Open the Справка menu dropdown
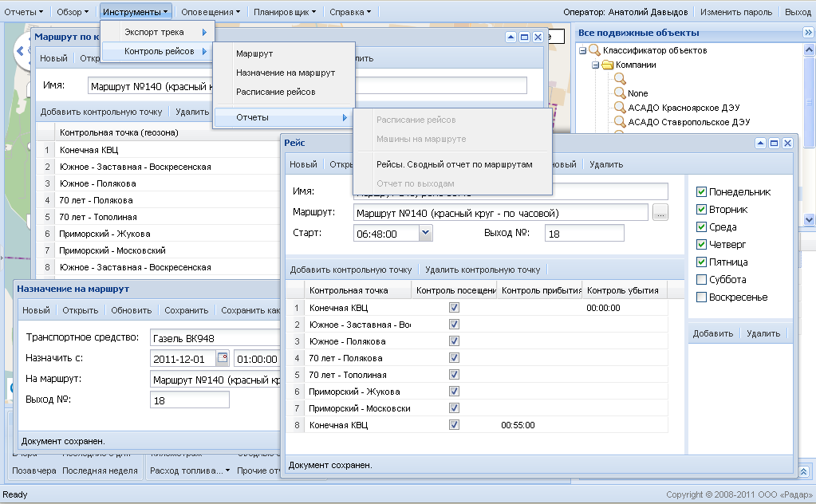This screenshot has width=816, height=504. pyautogui.click(x=350, y=12)
